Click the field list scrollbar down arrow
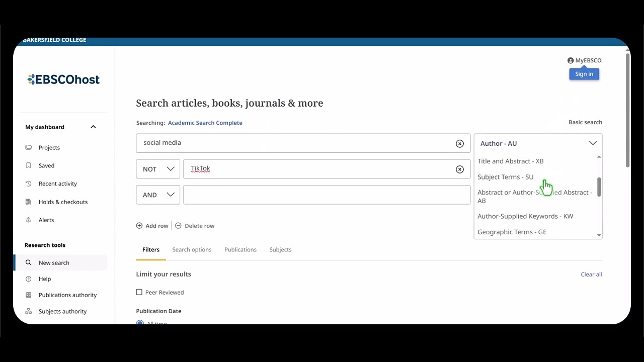 [x=599, y=235]
